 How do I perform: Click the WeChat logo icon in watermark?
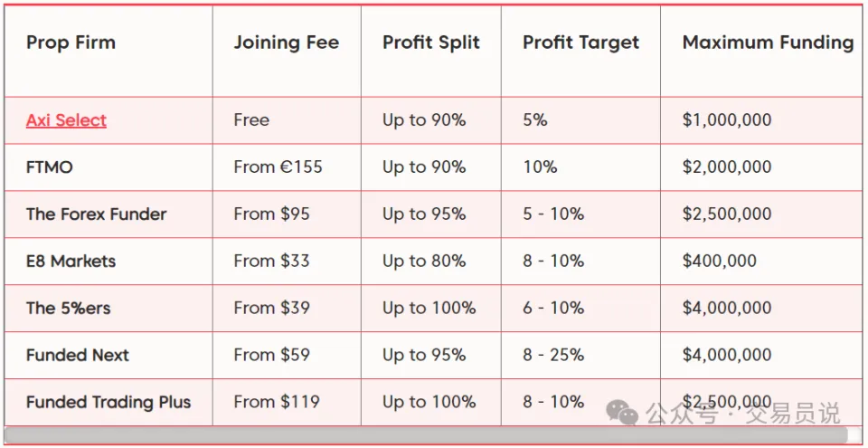(622, 413)
